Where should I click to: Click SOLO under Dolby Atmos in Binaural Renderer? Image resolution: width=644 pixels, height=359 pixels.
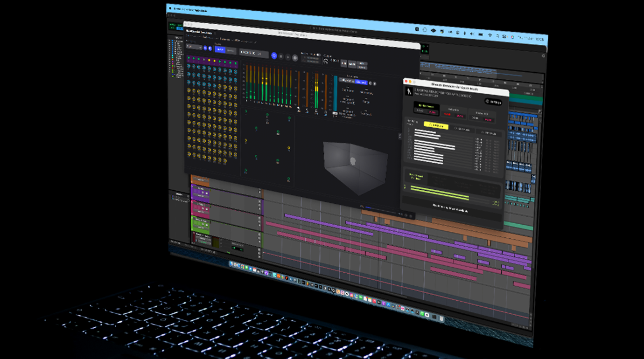(x=448, y=114)
